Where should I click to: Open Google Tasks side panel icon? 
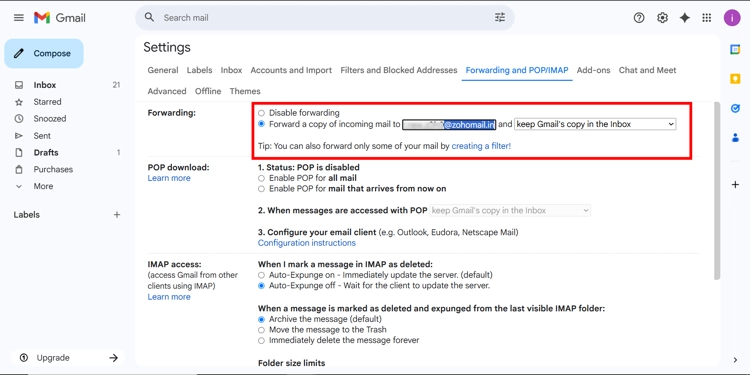tap(735, 109)
